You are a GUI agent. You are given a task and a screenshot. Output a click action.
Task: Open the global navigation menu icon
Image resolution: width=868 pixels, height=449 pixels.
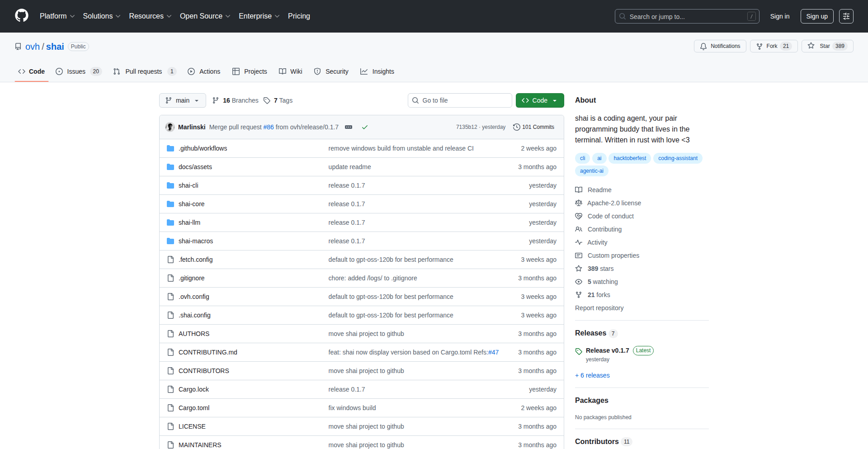pos(846,16)
